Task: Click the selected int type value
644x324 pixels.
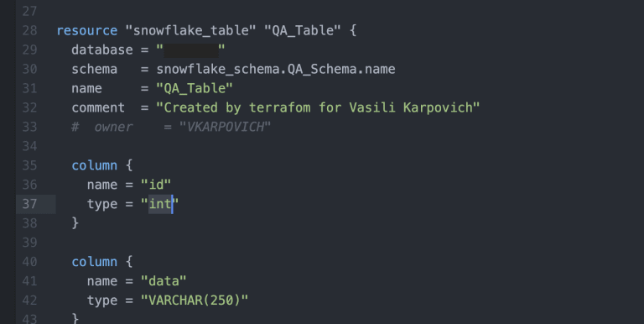Action: pyautogui.click(x=160, y=204)
